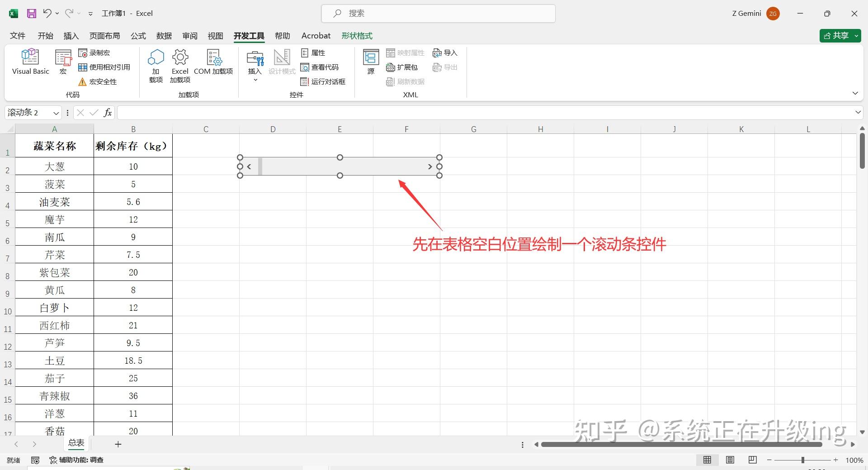The width and height of the screenshot is (868, 470).
Task: Open the 总表 sheet tab
Action: click(x=76, y=444)
